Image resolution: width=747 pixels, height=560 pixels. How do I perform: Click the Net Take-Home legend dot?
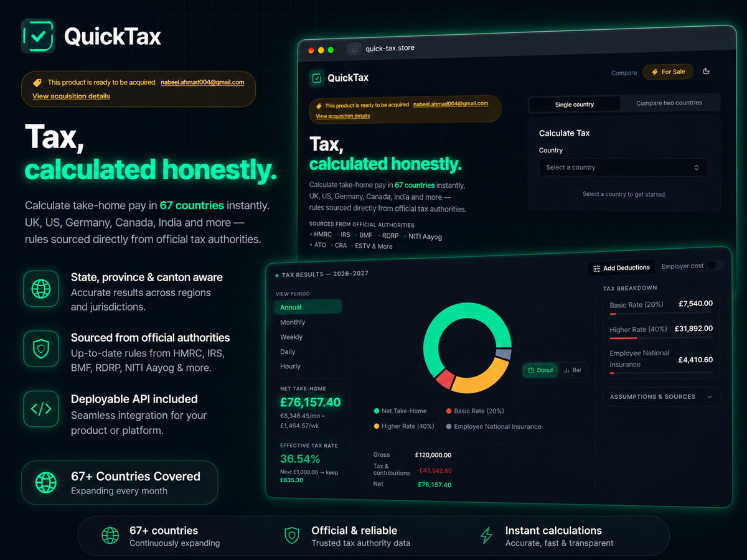point(376,411)
